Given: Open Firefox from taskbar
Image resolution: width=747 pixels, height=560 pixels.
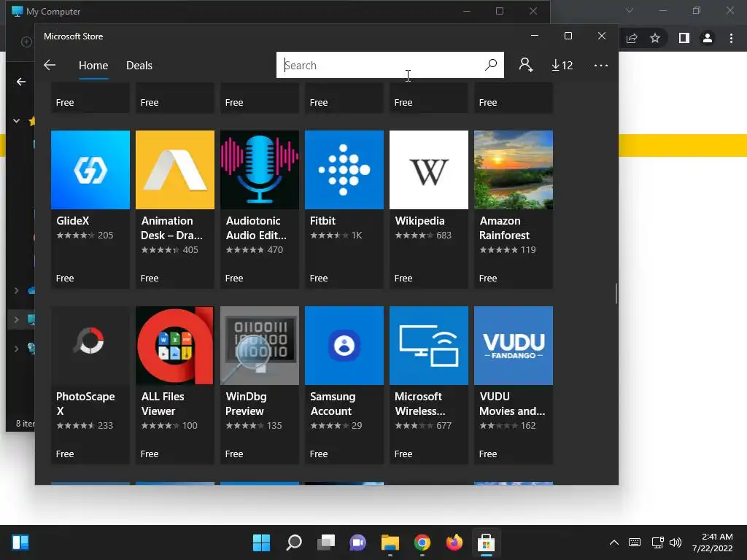Looking at the screenshot, I should pyautogui.click(x=454, y=542).
